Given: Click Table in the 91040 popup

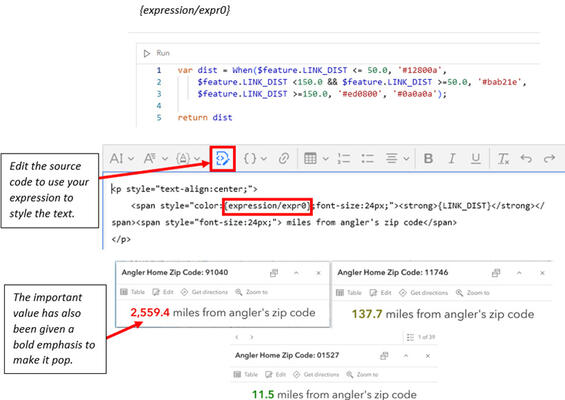Looking at the screenshot, I should tap(133, 292).
